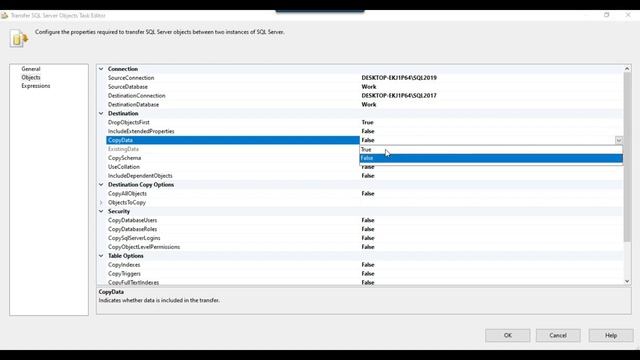Viewport: 640px width, 360px height.
Task: Click the SourceDatabase value Work
Action: point(369,87)
